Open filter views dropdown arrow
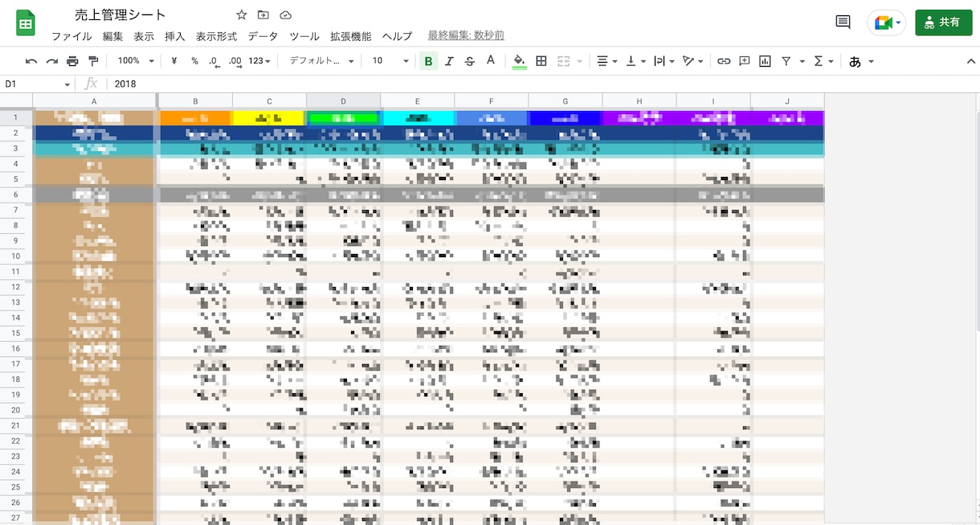This screenshot has height=525, width=980. point(801,61)
